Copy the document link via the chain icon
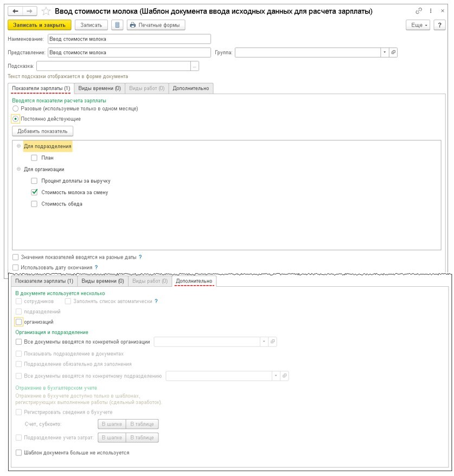 click(x=418, y=11)
